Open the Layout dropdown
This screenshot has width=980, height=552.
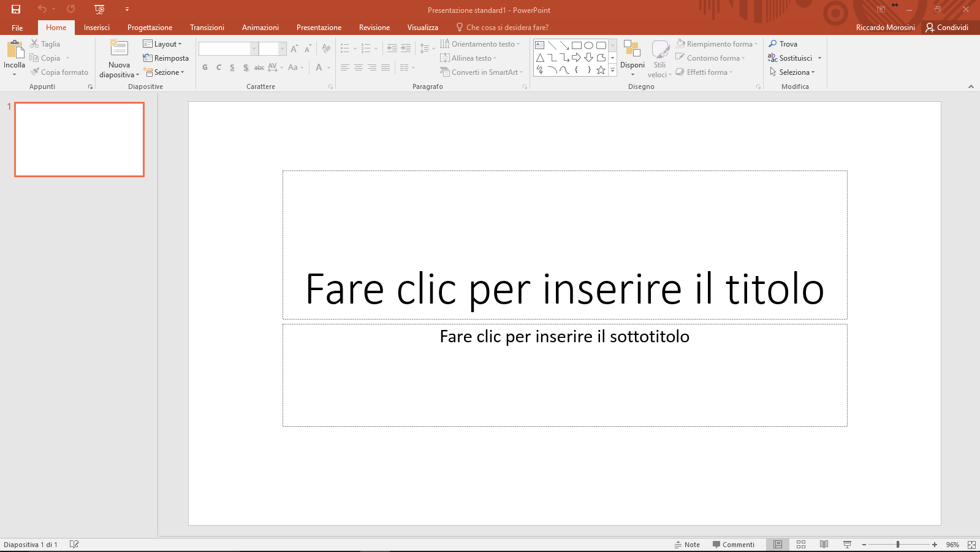162,44
